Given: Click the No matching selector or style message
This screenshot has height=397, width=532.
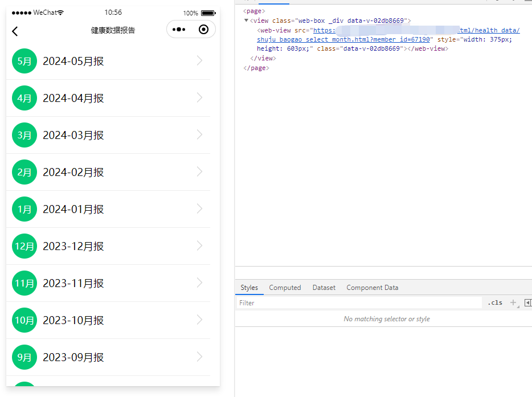Looking at the screenshot, I should coord(387,318).
